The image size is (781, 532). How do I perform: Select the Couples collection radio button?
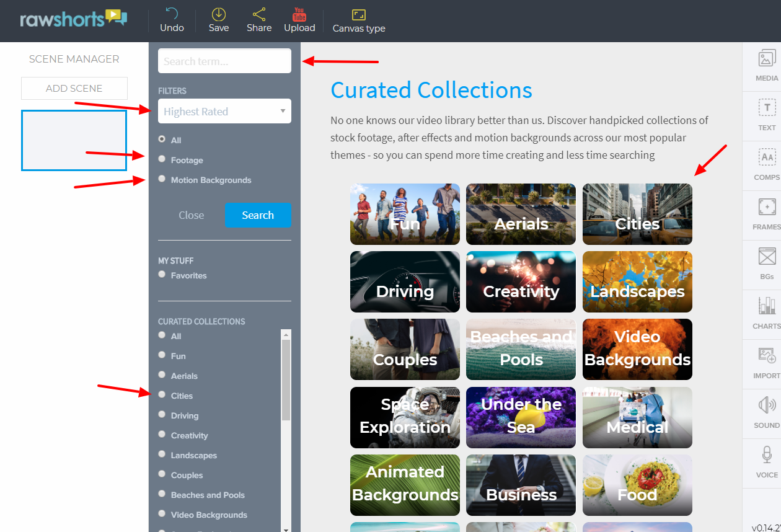tap(162, 474)
